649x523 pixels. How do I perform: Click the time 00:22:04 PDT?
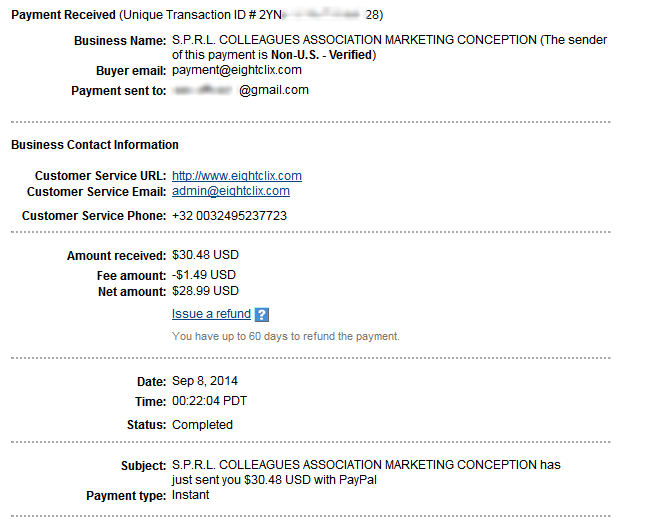click(x=209, y=401)
